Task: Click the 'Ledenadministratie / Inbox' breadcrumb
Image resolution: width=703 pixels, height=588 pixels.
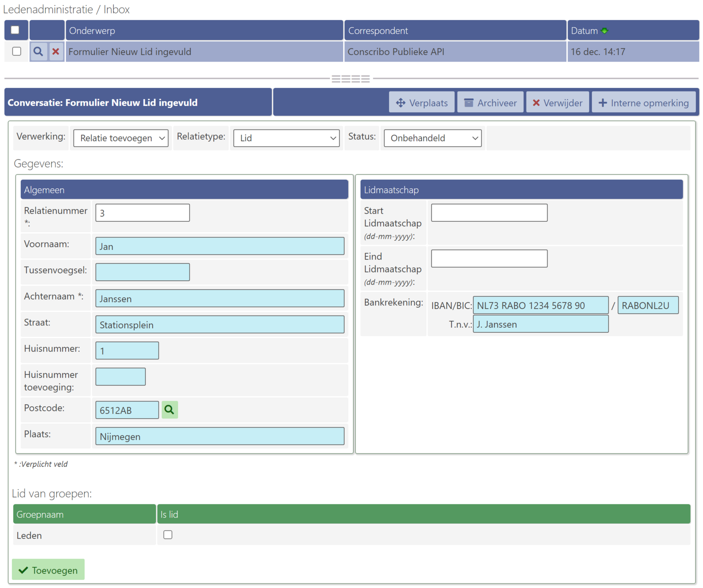Action: pos(67,10)
